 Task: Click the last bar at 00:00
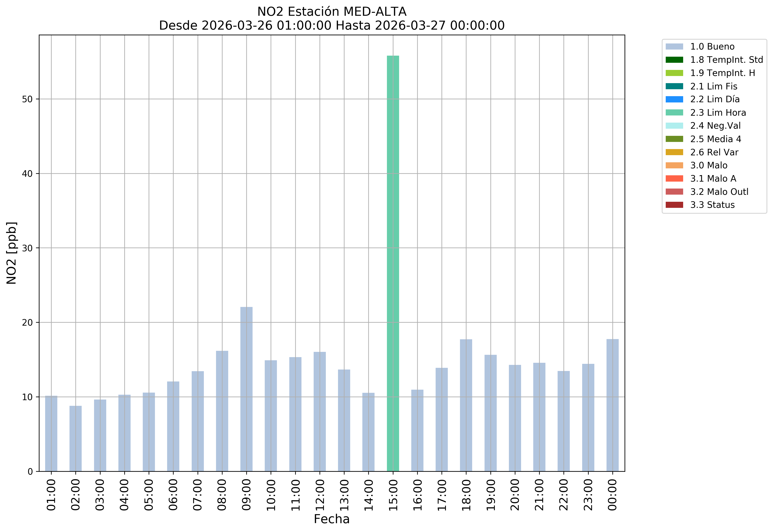point(612,405)
